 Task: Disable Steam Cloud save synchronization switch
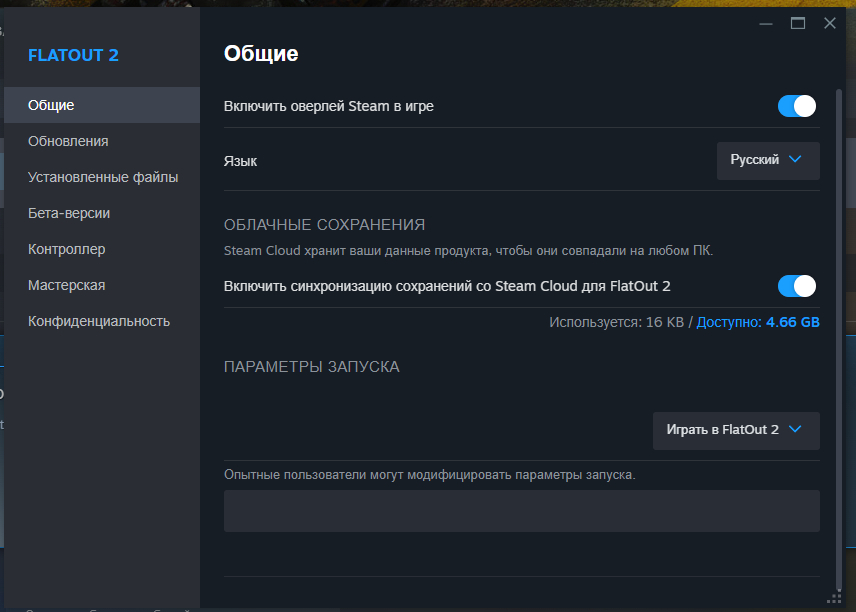(796, 286)
